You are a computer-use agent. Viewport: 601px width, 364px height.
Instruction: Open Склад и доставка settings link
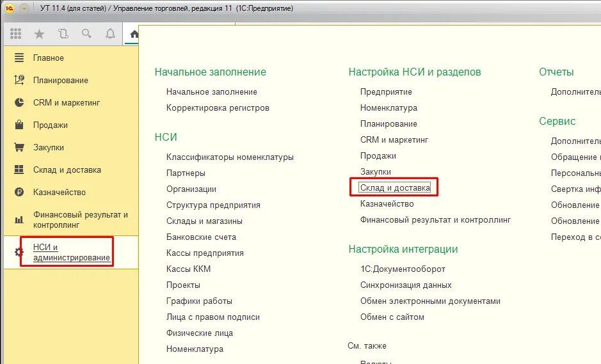coord(395,187)
